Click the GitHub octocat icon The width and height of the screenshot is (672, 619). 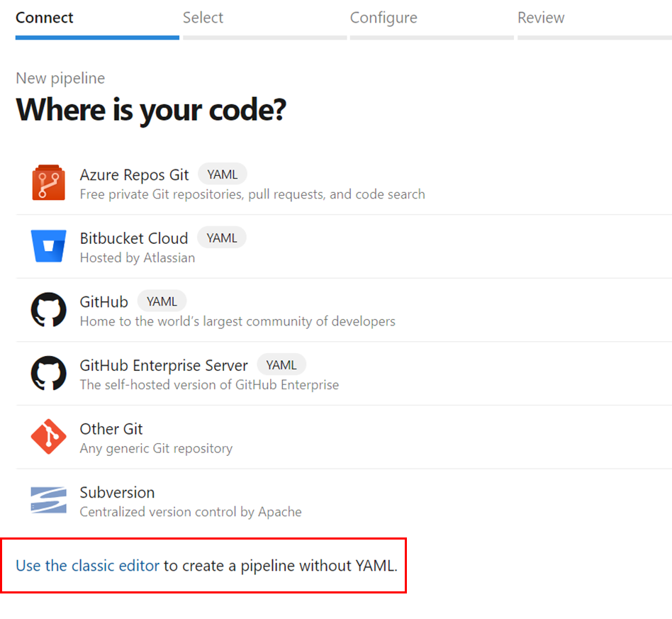[48, 309]
